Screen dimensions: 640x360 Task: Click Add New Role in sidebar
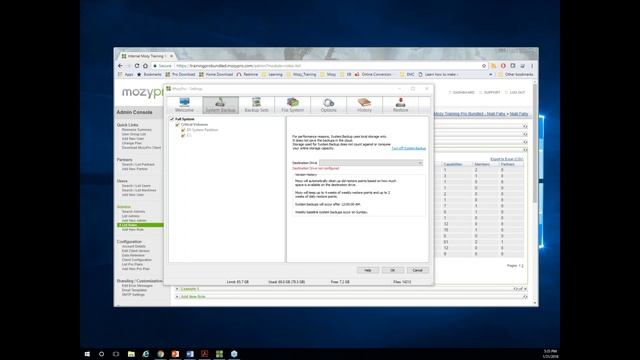click(x=133, y=229)
